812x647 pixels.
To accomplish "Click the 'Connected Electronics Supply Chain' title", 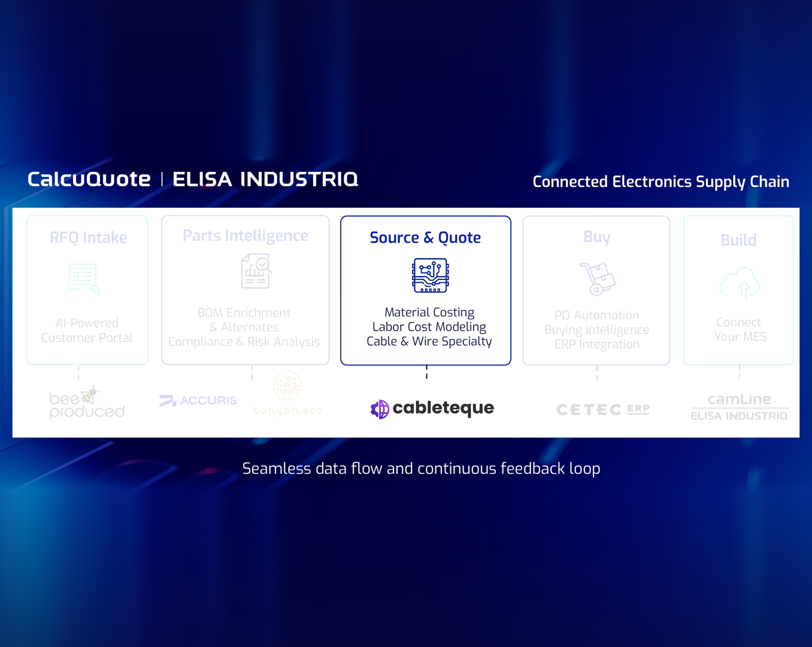I will (661, 182).
